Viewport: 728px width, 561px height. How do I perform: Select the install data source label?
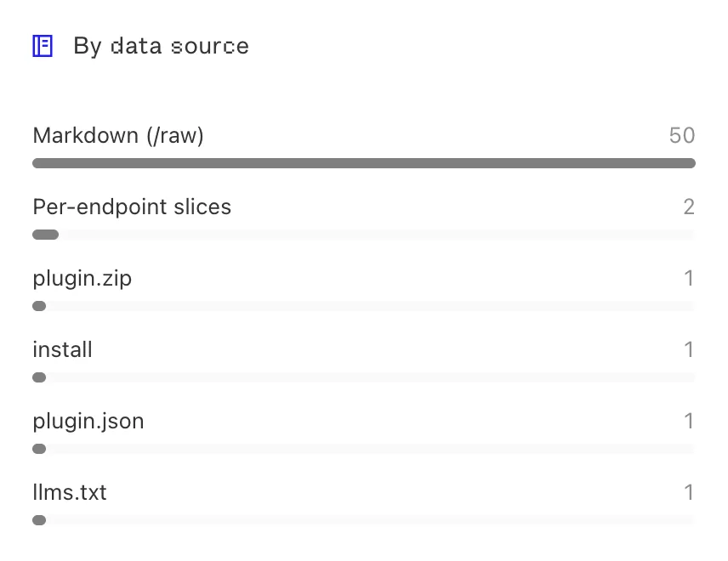pyautogui.click(x=62, y=350)
